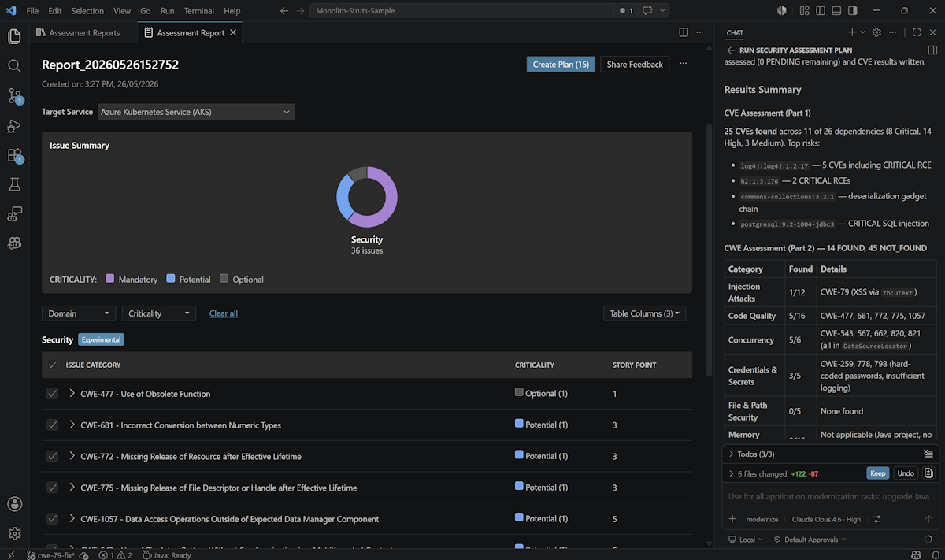Open the Manage gear in activity bar
The width and height of the screenshot is (945, 560).
point(14,534)
